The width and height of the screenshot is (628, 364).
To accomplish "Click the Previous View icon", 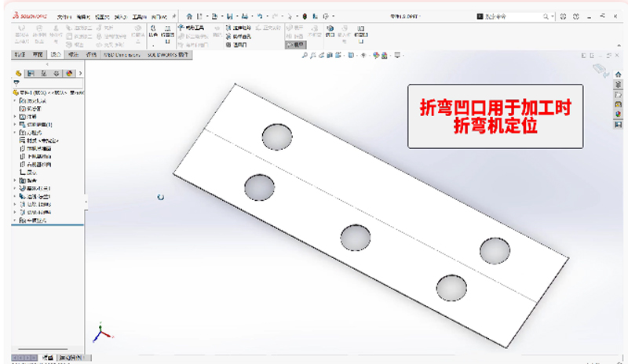I will (322, 55).
